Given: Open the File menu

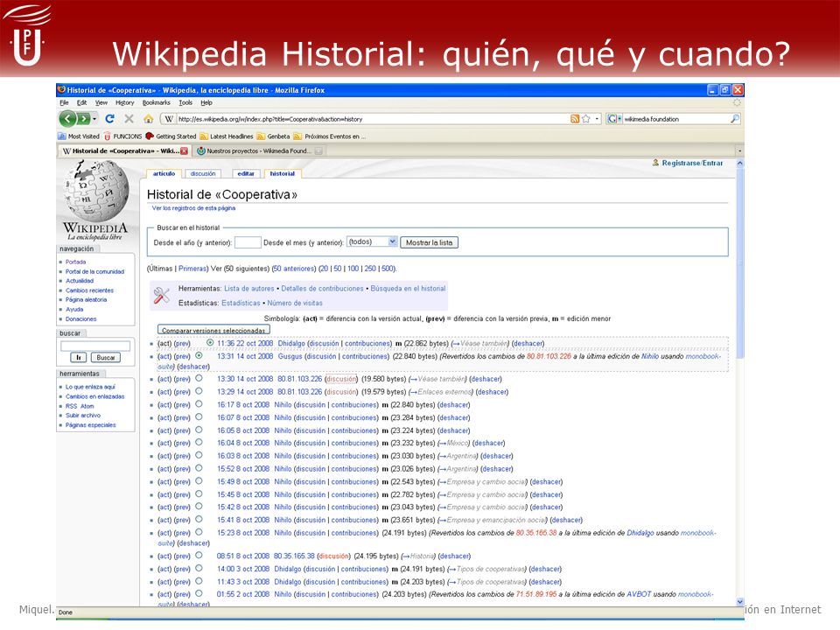Looking at the screenshot, I should tap(64, 103).
